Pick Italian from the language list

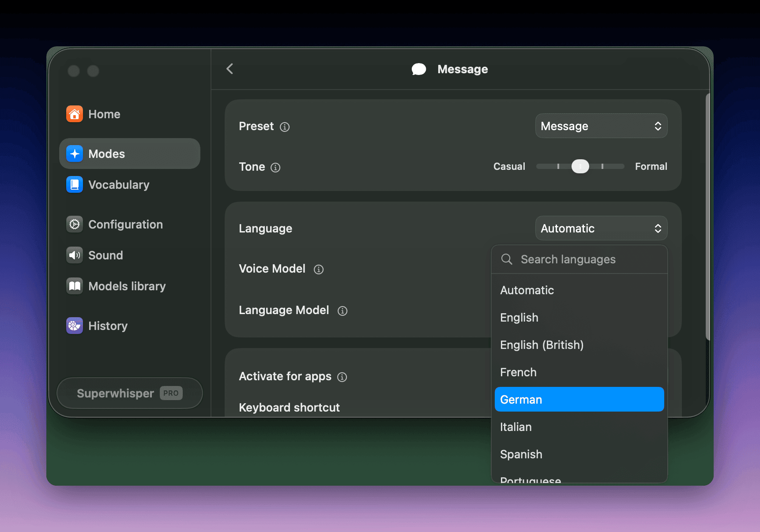579,427
